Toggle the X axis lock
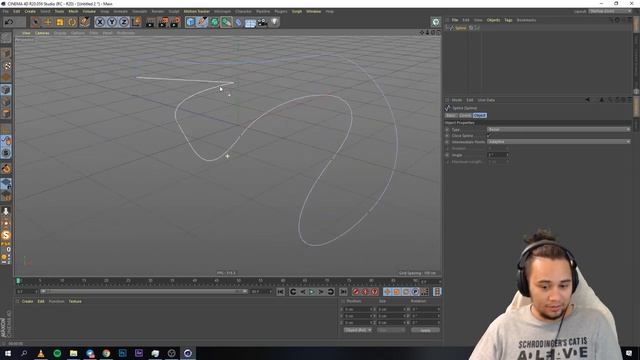 100,22
